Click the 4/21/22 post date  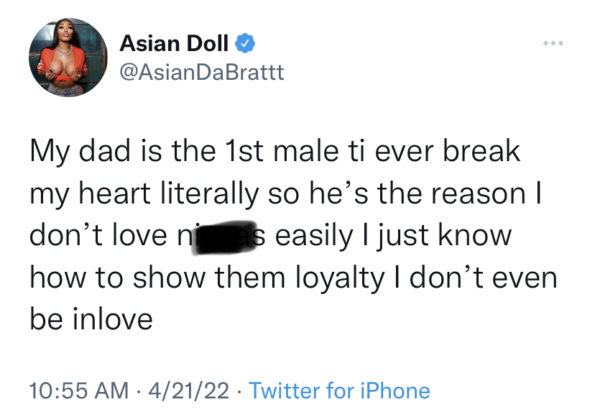click(189, 391)
